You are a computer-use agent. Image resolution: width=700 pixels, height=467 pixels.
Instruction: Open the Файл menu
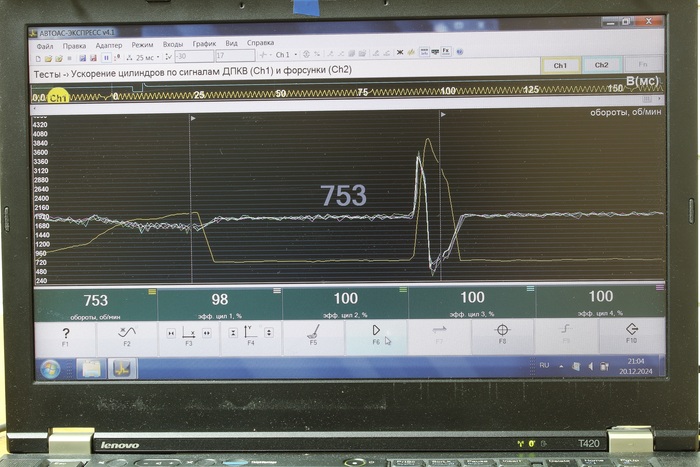pos(45,44)
